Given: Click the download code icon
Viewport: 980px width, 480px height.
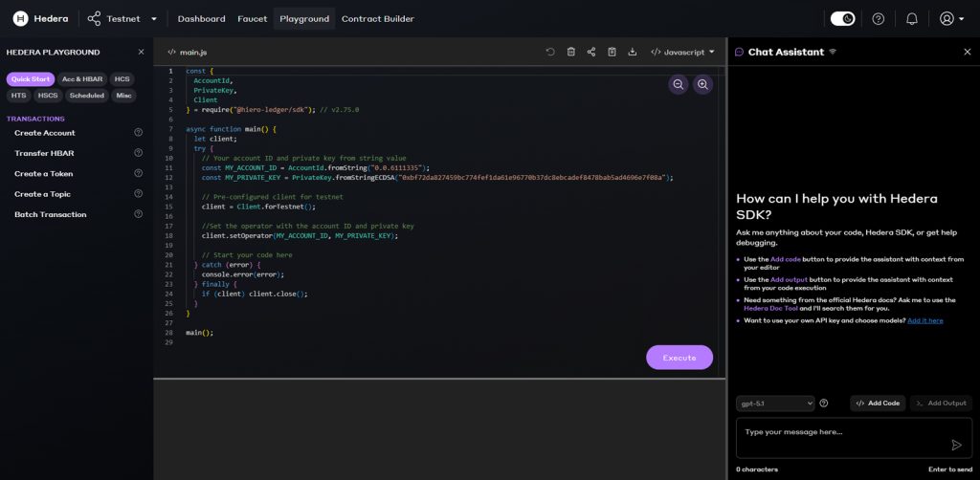Looking at the screenshot, I should (x=633, y=52).
